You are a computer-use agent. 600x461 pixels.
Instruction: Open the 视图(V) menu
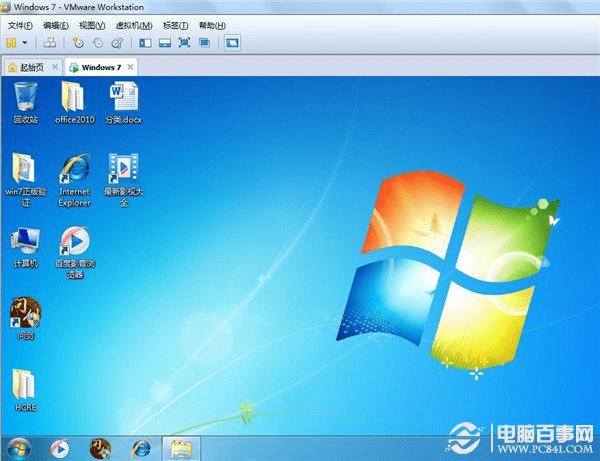click(92, 25)
